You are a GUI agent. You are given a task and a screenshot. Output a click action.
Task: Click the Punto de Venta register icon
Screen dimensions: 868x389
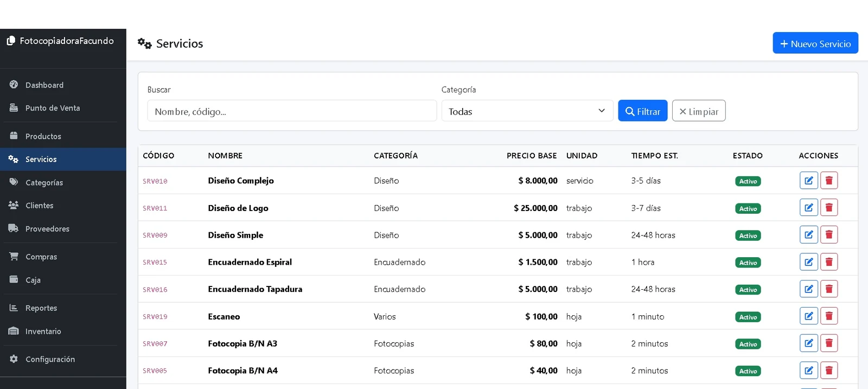click(14, 107)
